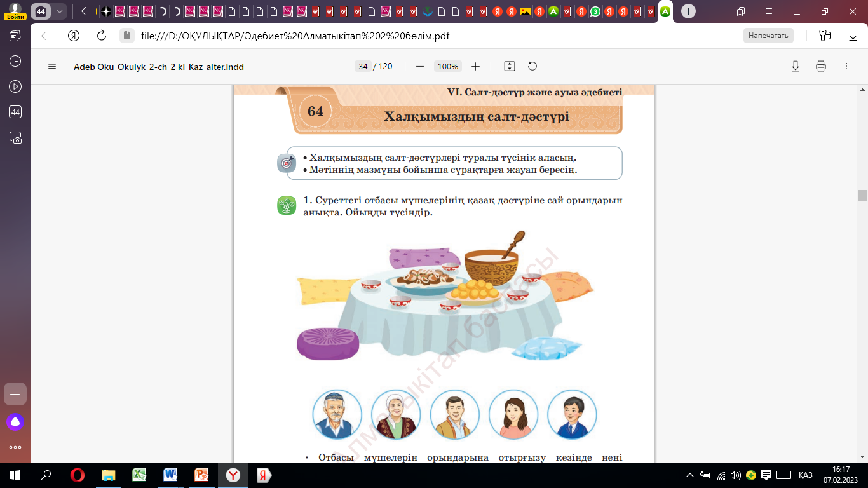Open the Opera browser from the taskbar
This screenshot has height=488, width=868.
(x=78, y=475)
